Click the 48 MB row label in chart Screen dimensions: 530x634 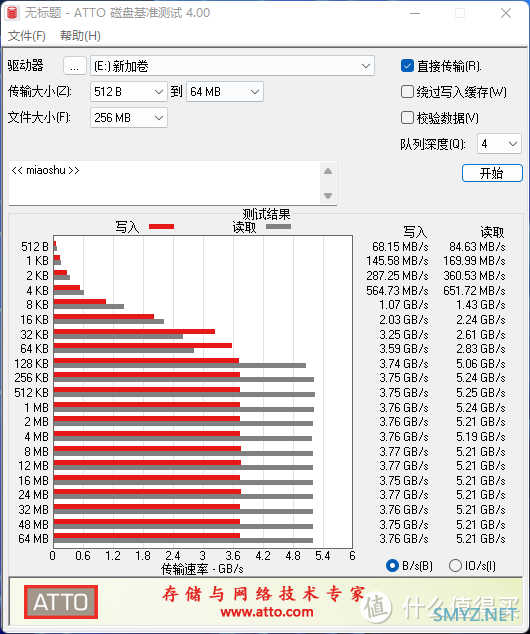[34, 524]
